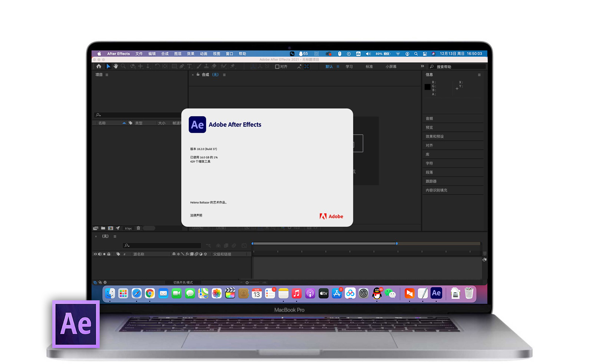Image resolution: width=593 pixels, height=364 pixels.
Task: Open the 文件 menu
Action: click(139, 54)
